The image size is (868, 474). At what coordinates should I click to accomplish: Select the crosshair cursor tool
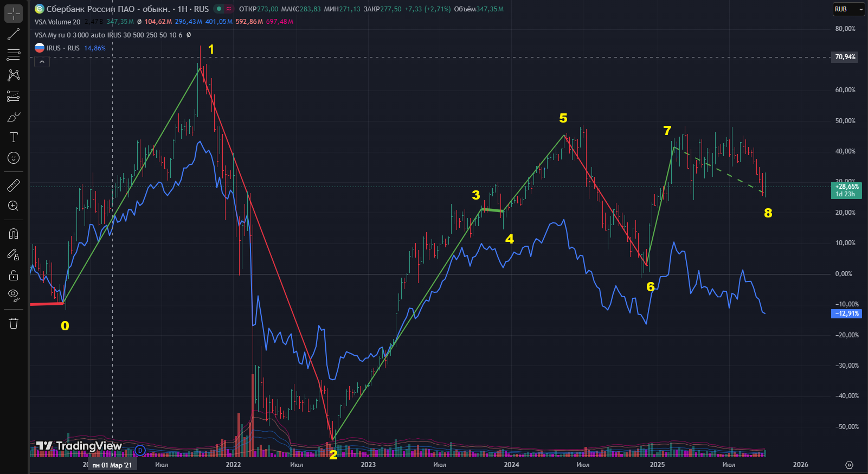pos(14,13)
